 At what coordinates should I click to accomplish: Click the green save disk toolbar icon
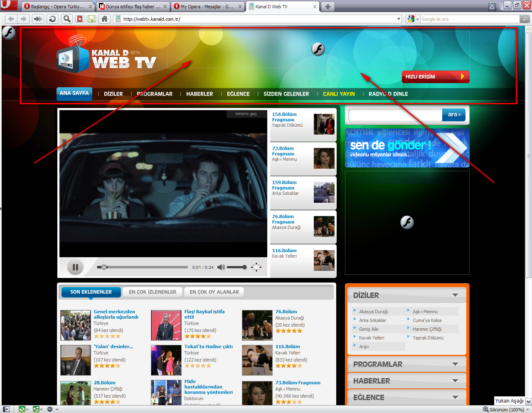coord(91,19)
